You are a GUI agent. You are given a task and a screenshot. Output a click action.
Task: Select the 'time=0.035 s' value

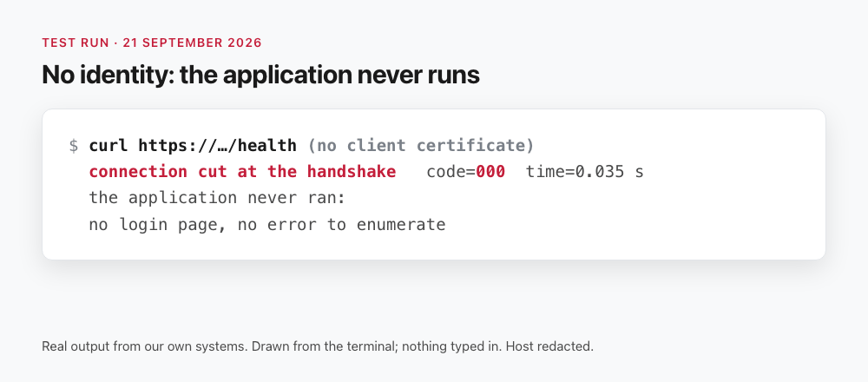point(584,172)
